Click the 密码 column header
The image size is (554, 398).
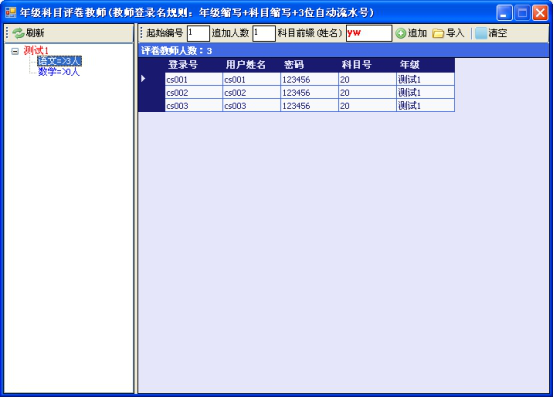point(310,65)
